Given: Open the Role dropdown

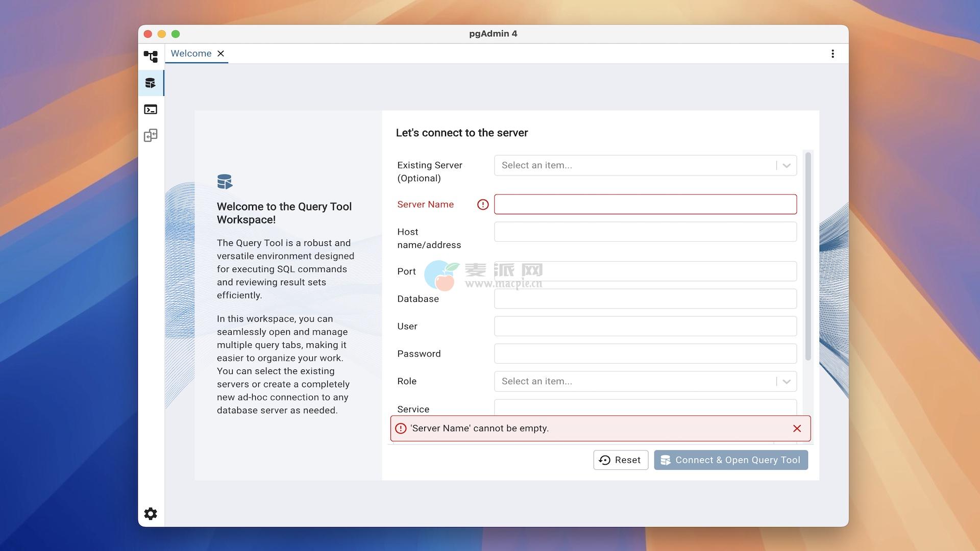Looking at the screenshot, I should point(645,382).
